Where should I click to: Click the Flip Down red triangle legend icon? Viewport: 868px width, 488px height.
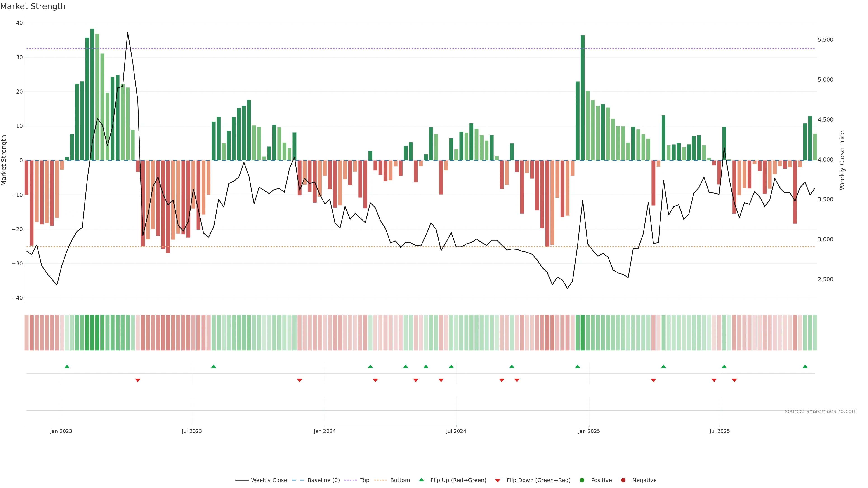[498, 480]
